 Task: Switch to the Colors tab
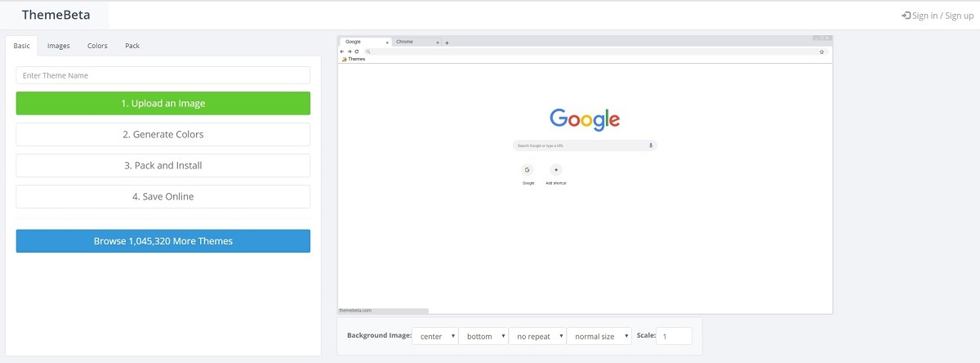click(x=97, y=46)
